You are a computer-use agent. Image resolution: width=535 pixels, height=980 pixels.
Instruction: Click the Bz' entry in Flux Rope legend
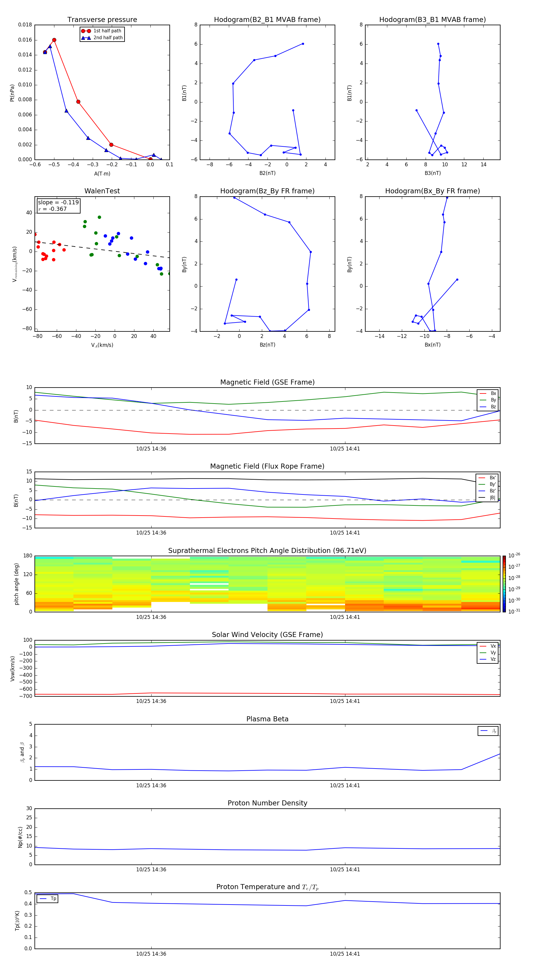click(487, 491)
